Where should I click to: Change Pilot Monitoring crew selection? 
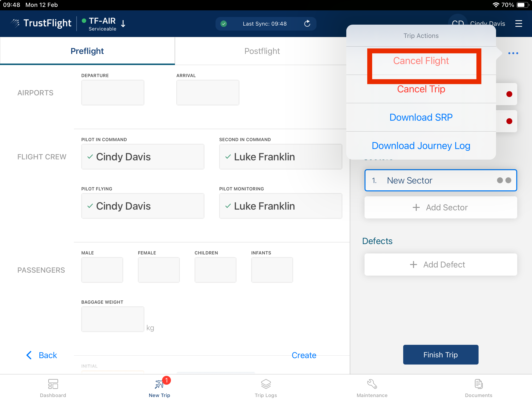tap(281, 206)
